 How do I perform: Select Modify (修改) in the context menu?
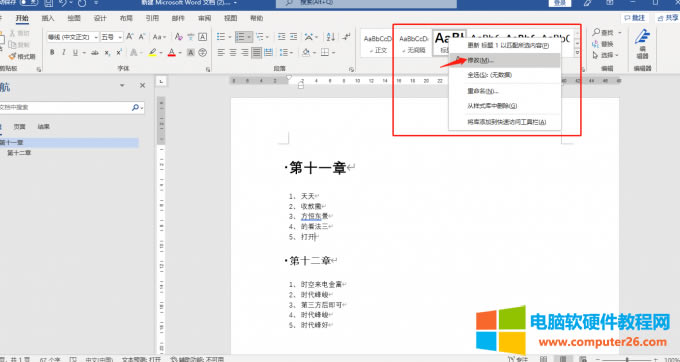click(x=505, y=60)
